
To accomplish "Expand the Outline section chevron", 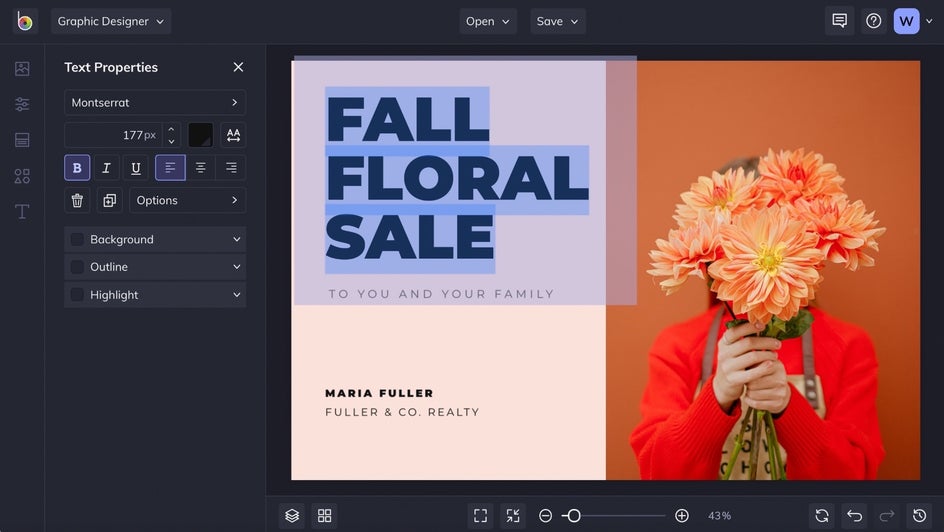I will click(x=237, y=267).
